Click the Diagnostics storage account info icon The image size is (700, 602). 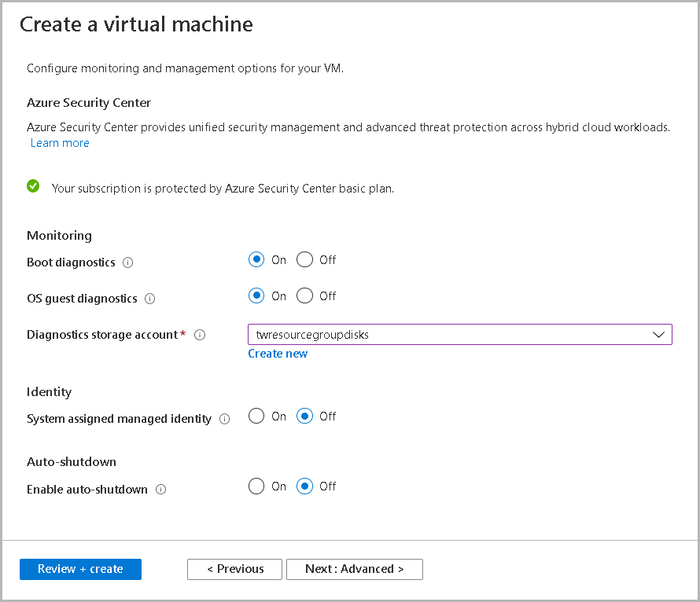[200, 335]
